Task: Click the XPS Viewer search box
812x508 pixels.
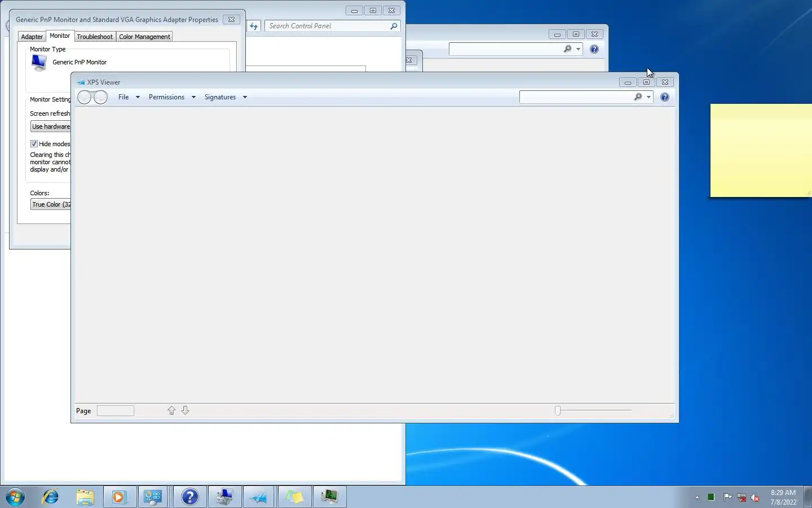Action: click(x=575, y=97)
